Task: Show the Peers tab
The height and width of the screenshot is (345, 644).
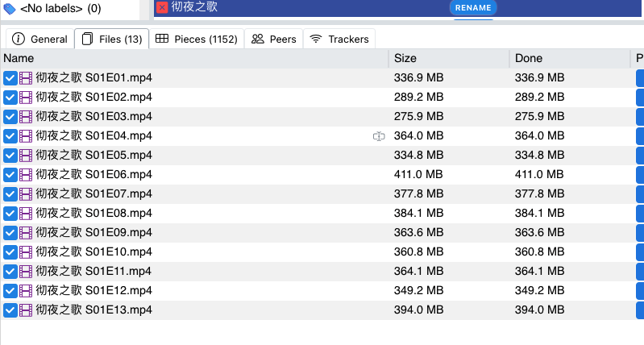Action: click(274, 39)
